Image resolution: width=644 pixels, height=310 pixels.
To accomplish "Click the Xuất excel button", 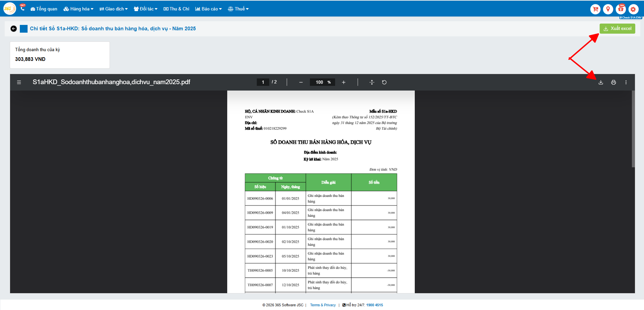I will (617, 29).
